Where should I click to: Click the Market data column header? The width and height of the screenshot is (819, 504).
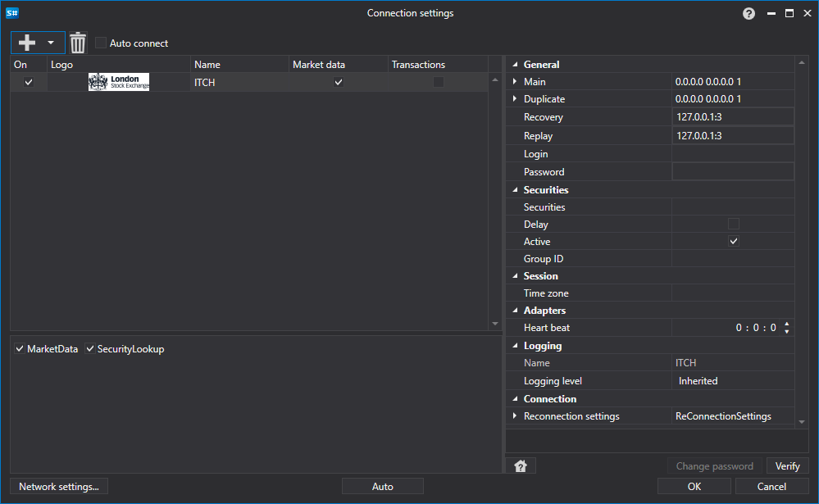pyautogui.click(x=338, y=64)
